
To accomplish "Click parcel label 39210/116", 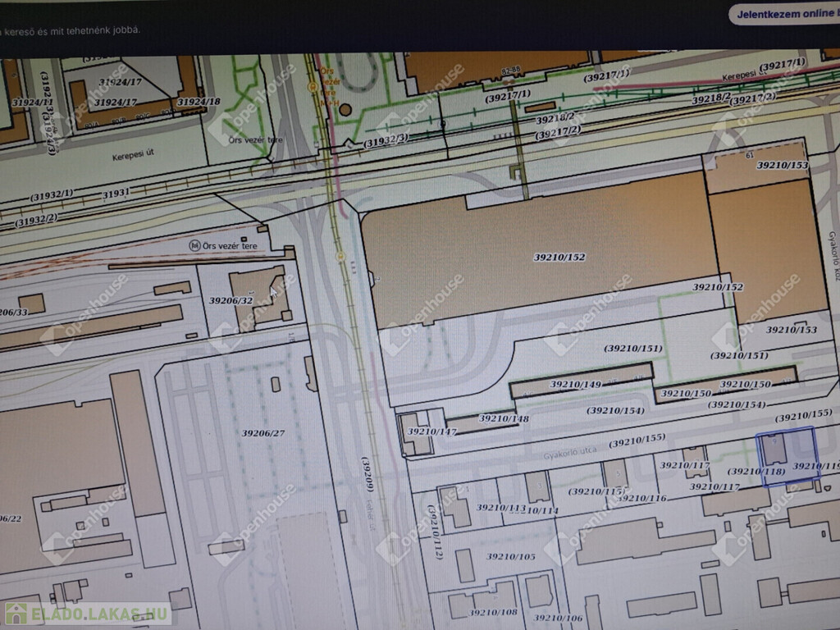I will coord(641,498).
